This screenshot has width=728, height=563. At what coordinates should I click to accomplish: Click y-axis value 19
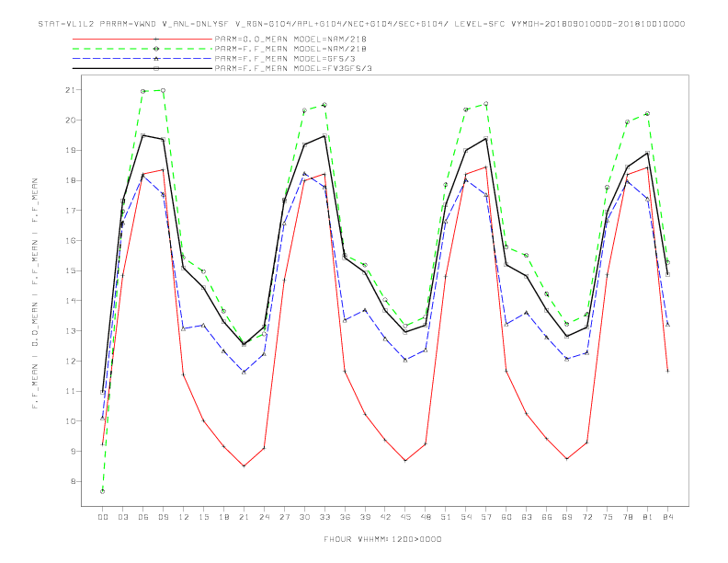point(71,150)
